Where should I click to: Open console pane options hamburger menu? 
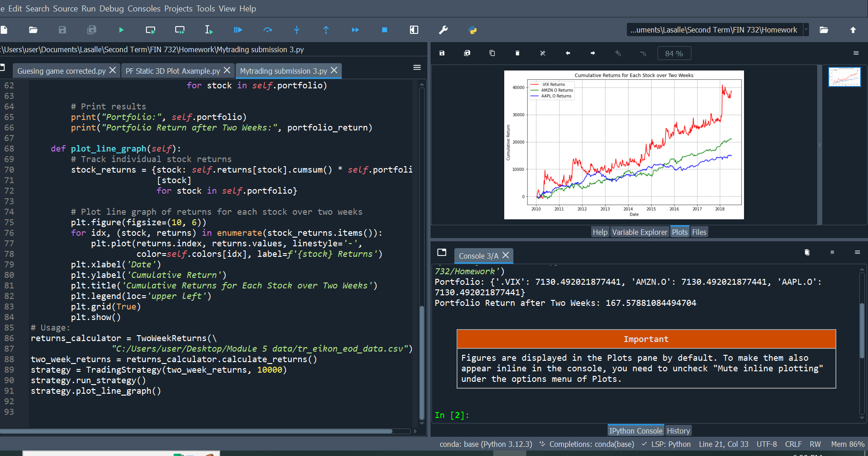pyautogui.click(x=857, y=252)
